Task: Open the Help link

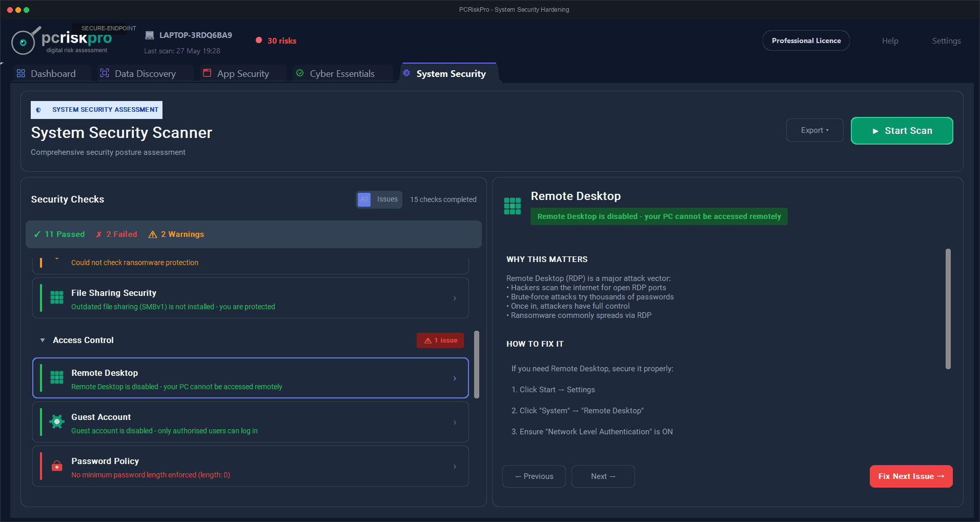Action: pyautogui.click(x=890, y=41)
